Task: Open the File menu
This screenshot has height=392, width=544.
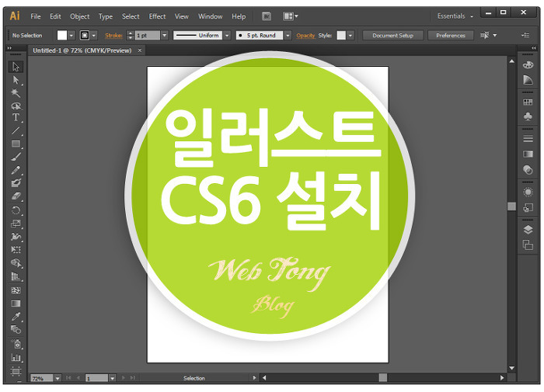Action: point(36,16)
